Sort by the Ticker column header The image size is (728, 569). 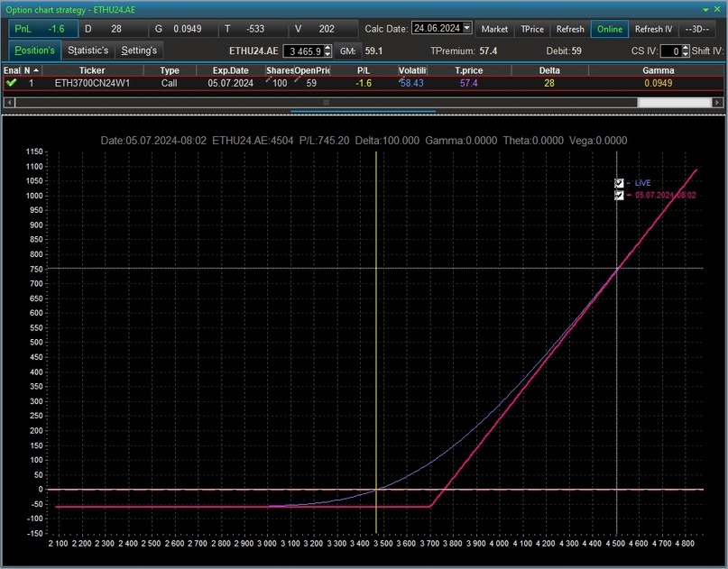tap(92, 70)
